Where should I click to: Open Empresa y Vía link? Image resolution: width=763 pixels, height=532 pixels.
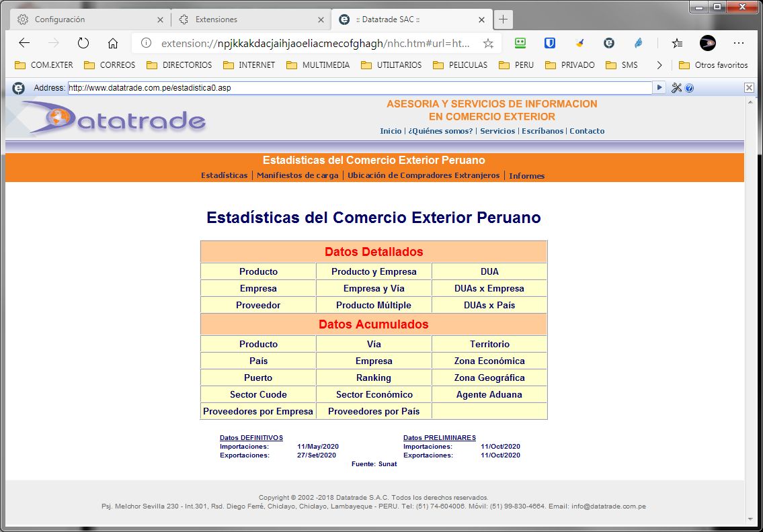[x=374, y=288]
